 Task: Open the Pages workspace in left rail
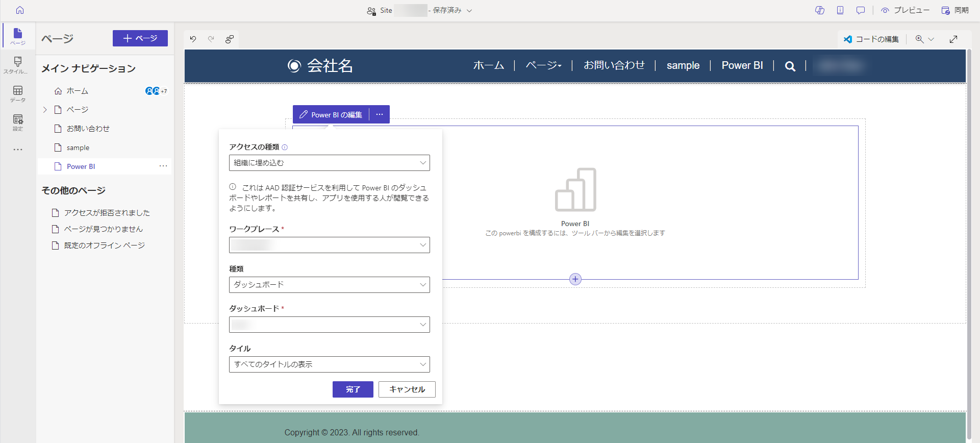18,36
